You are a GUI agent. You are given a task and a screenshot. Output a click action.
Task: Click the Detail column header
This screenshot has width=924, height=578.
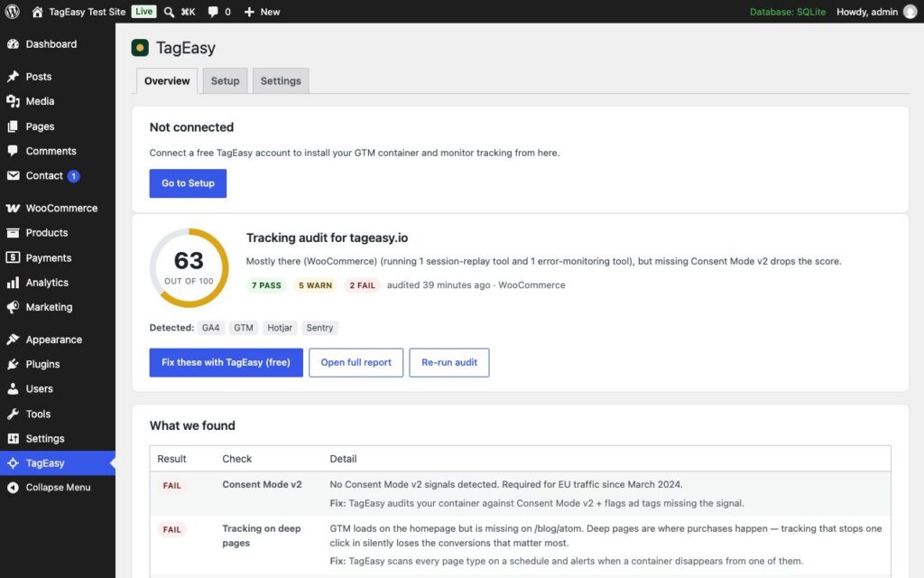[x=343, y=459]
